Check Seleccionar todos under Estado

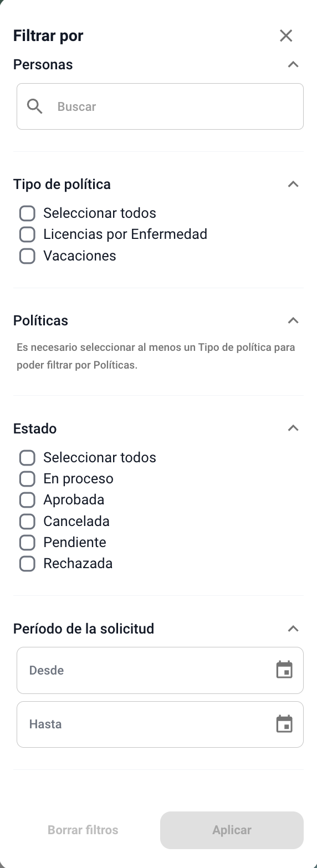[27, 458]
